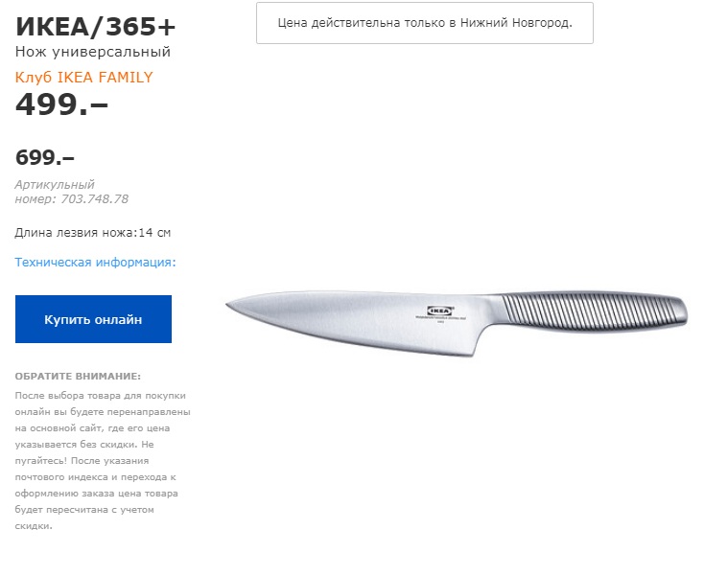
Task: Click the Нижний Новгород price notice box
Action: click(425, 23)
